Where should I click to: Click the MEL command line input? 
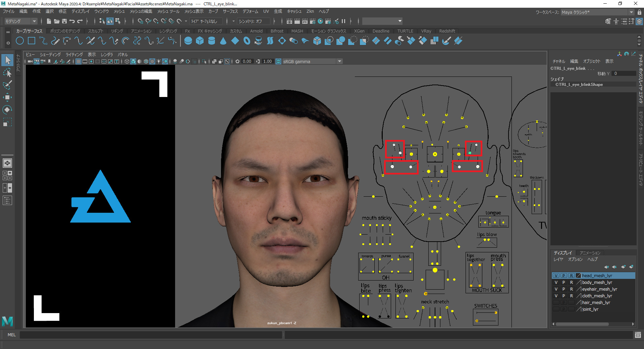pyautogui.click(x=151, y=335)
